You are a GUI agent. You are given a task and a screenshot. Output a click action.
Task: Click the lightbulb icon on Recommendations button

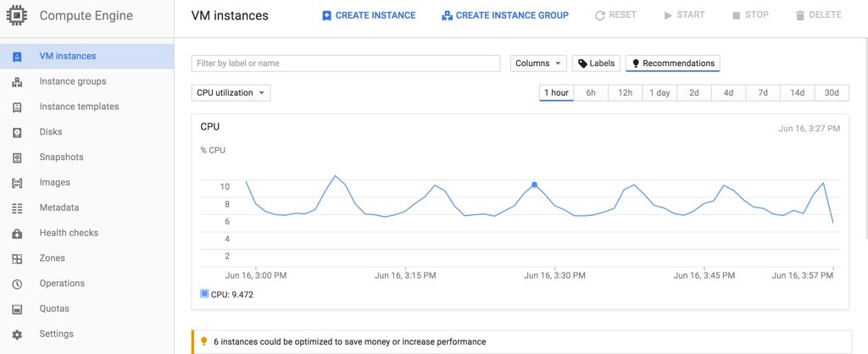(636, 64)
